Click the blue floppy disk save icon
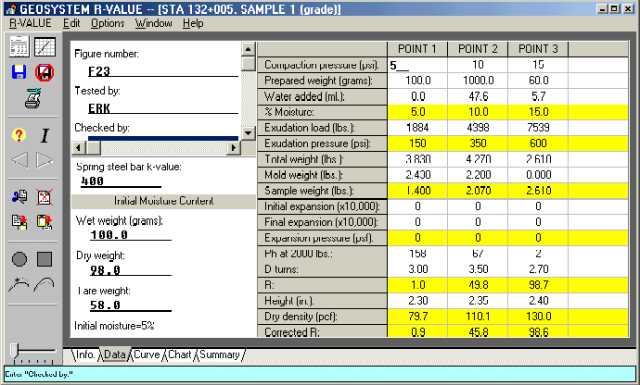The image size is (640, 385). click(x=19, y=72)
